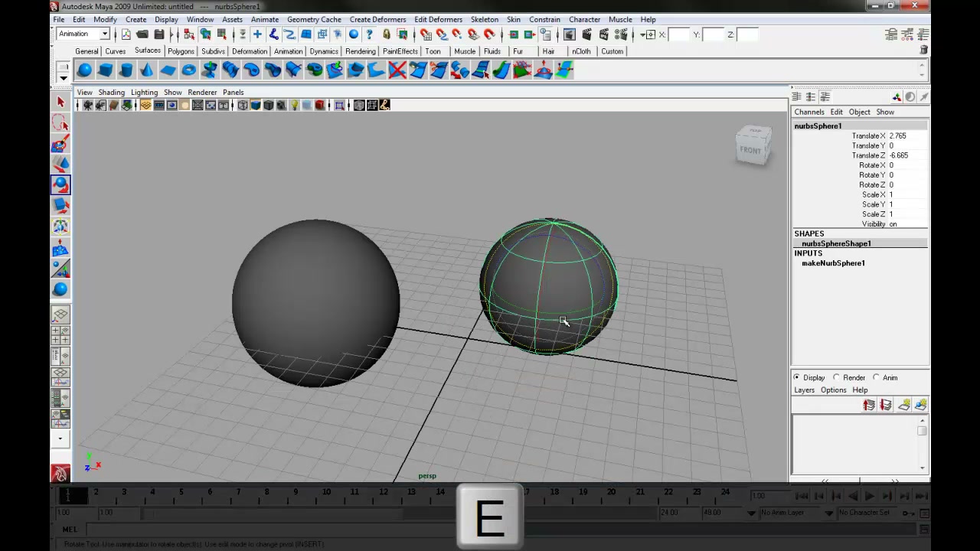Click the view cube FRONT face
The image size is (980, 551).
(750, 150)
